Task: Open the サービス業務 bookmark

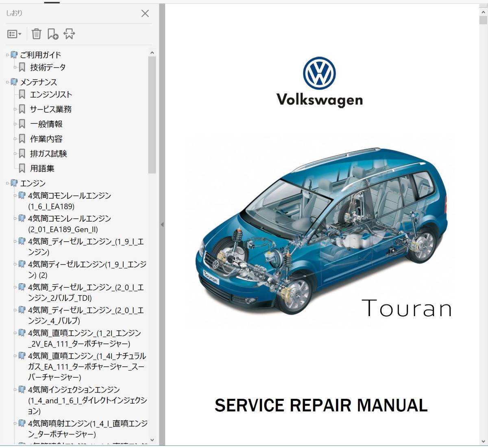Action: pyautogui.click(x=51, y=109)
